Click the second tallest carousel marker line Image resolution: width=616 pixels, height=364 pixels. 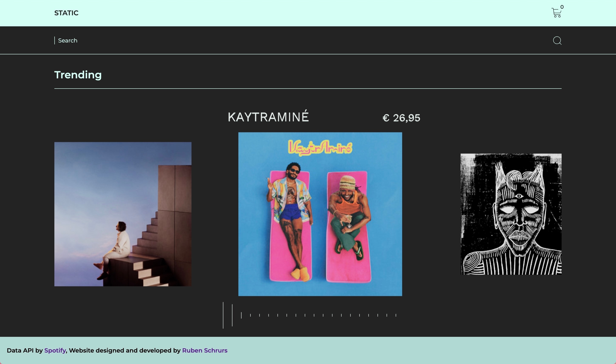pos(232,315)
